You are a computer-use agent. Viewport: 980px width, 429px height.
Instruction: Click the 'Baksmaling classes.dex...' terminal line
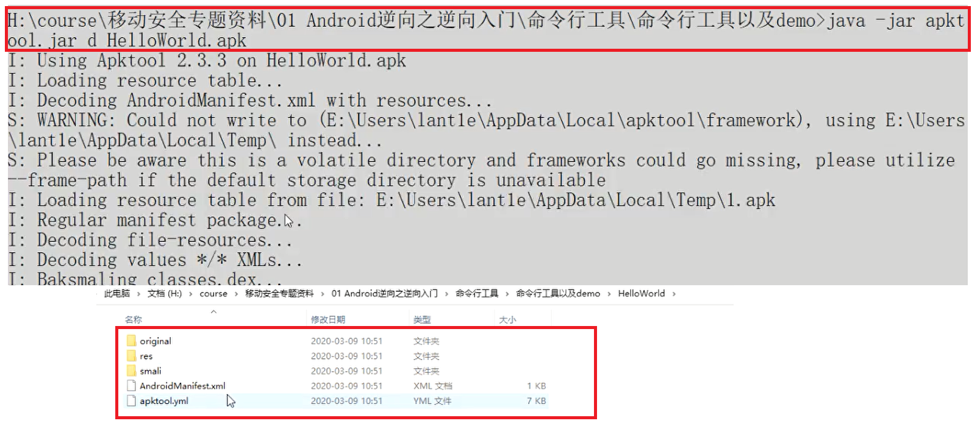[x=145, y=278]
